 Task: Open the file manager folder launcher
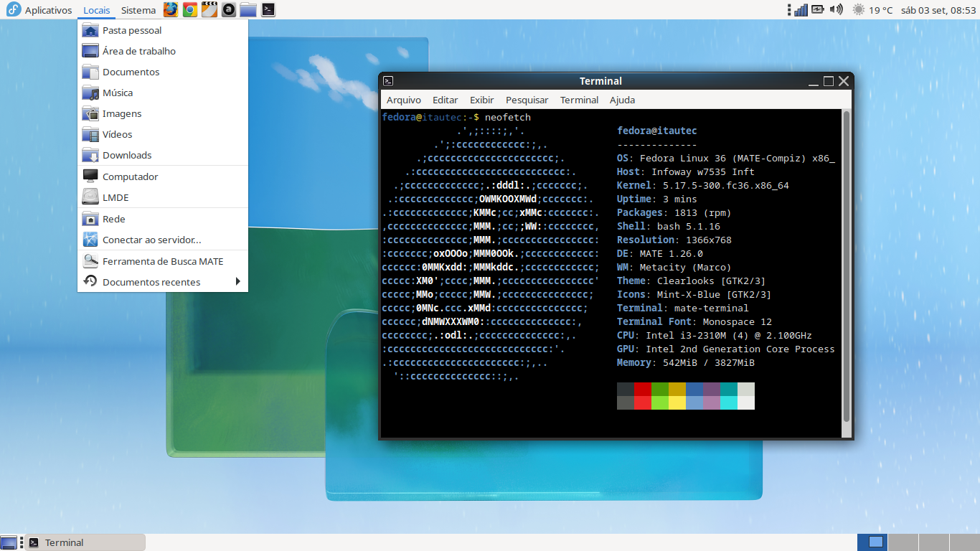pyautogui.click(x=248, y=9)
